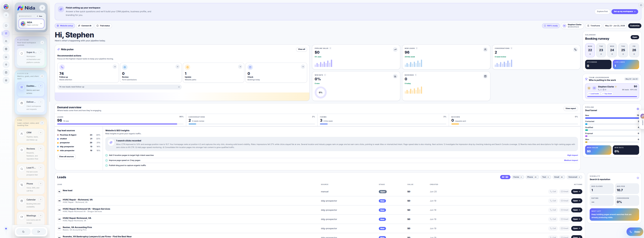Select Tuesday 23 in Booking runway
Image resolution: width=644 pixels, height=238 pixels.
(x=601, y=50)
